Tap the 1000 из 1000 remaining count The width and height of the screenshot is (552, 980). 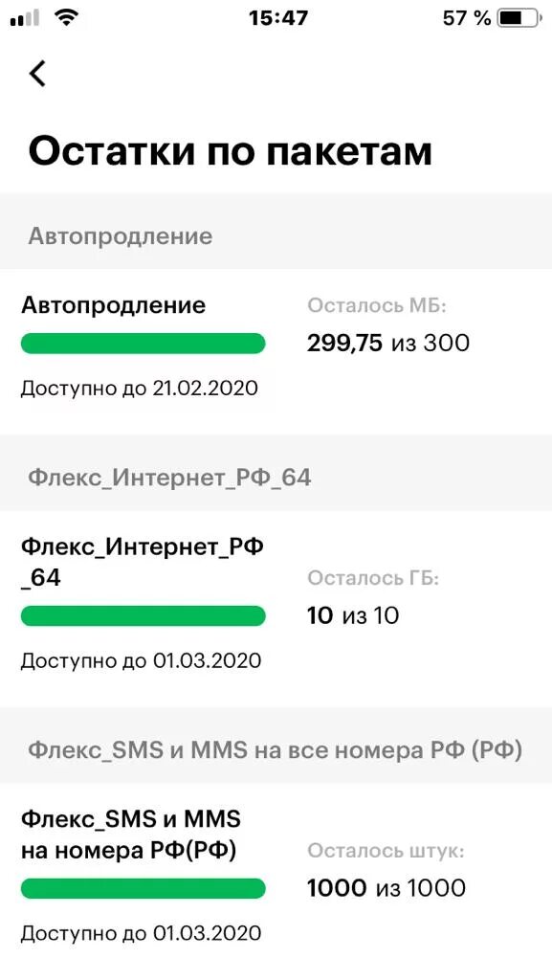pos(386,888)
